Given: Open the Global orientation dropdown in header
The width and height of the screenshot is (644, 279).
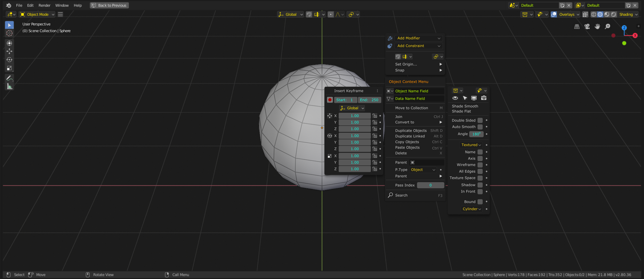Looking at the screenshot, I should coord(290,14).
